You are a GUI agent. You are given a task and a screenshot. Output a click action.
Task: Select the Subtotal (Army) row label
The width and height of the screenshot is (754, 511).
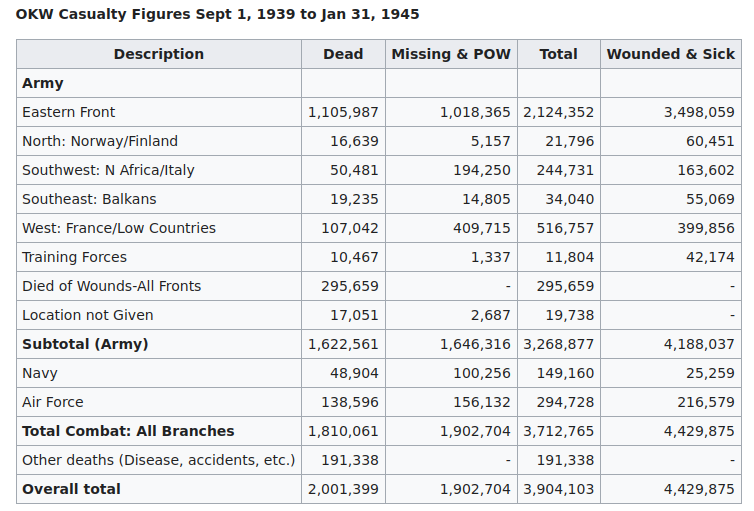point(85,344)
